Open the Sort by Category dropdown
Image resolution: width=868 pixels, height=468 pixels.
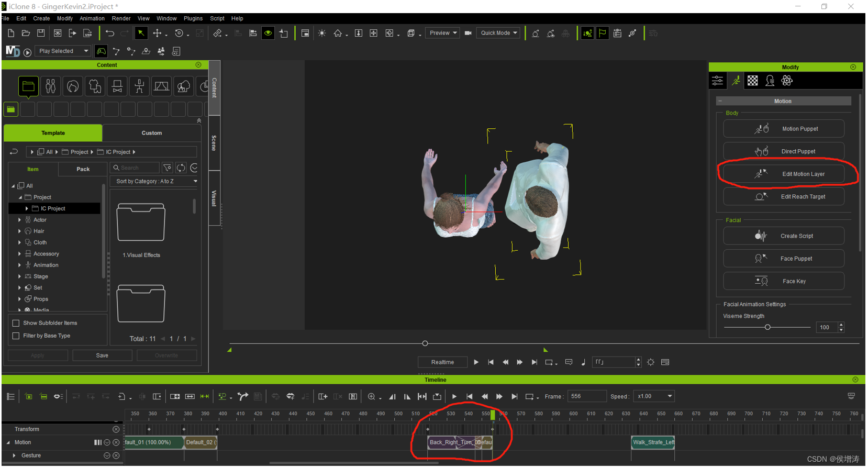click(x=156, y=181)
